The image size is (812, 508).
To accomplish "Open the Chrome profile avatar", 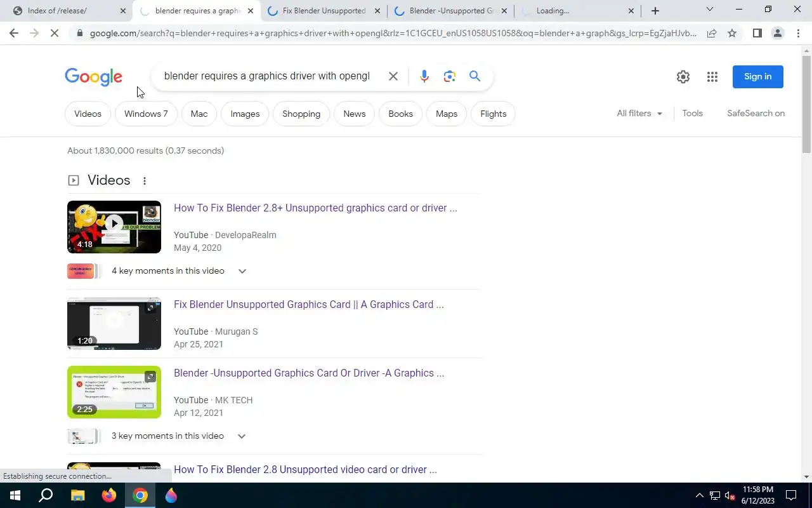I will [777, 33].
